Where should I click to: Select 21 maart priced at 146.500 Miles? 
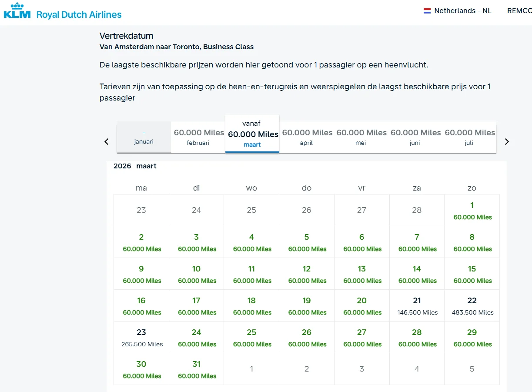417,305
